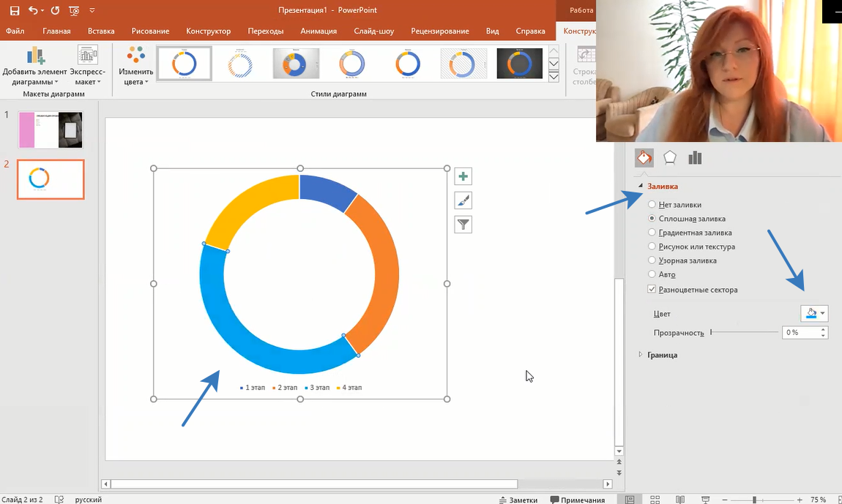This screenshot has height=504, width=842.
Task: Choose 'Градиентная заливка' fill option
Action: pyautogui.click(x=652, y=233)
